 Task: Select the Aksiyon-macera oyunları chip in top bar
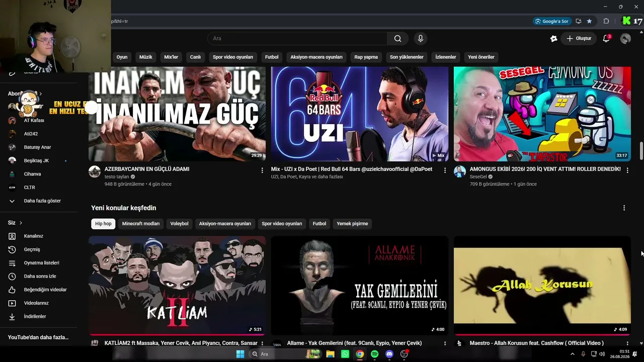coord(316,57)
